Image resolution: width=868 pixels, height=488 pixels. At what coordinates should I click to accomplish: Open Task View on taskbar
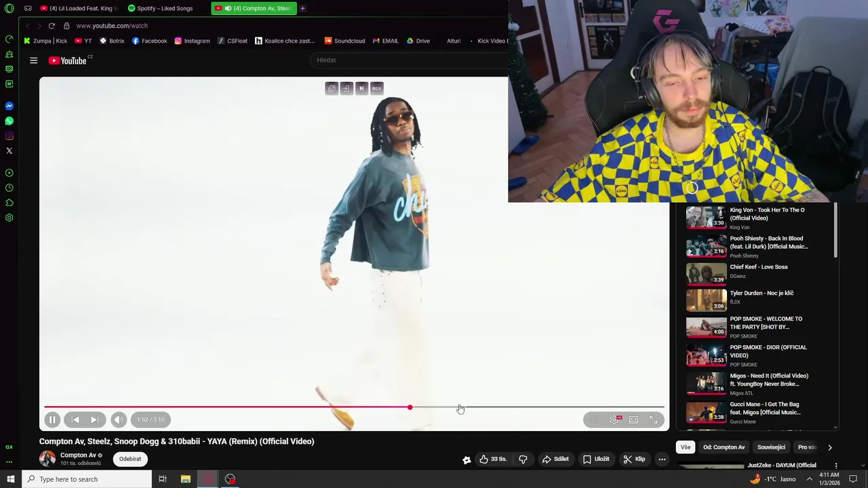tap(162, 479)
